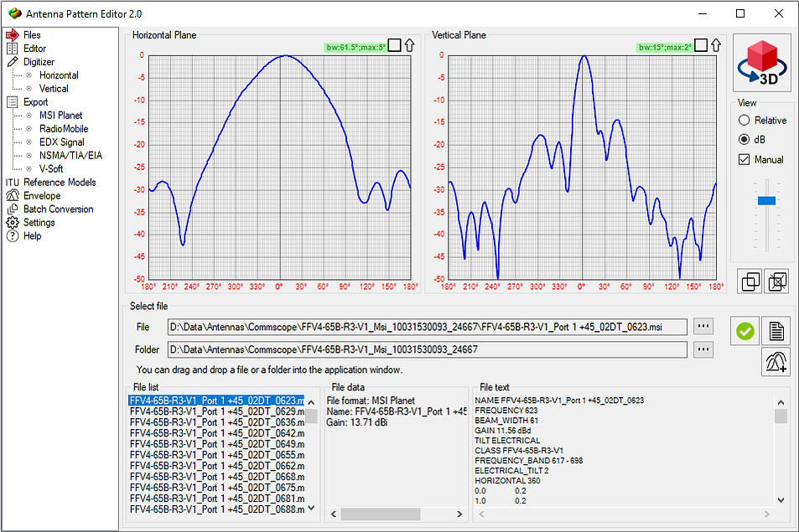The width and height of the screenshot is (799, 532).
Task: Open the 3D pattern view
Action: click(761, 62)
